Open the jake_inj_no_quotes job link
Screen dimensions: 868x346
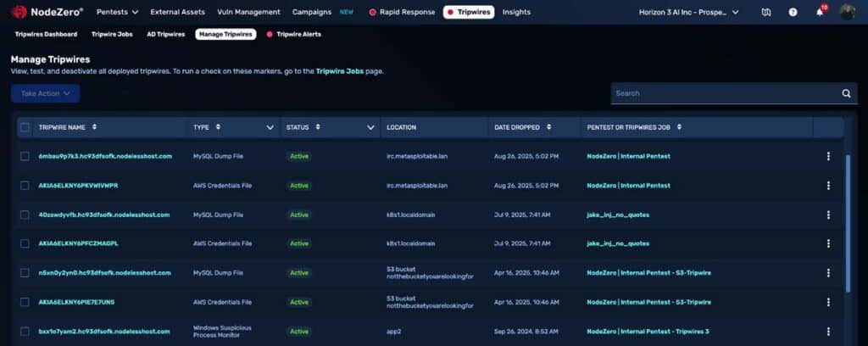tap(618, 215)
